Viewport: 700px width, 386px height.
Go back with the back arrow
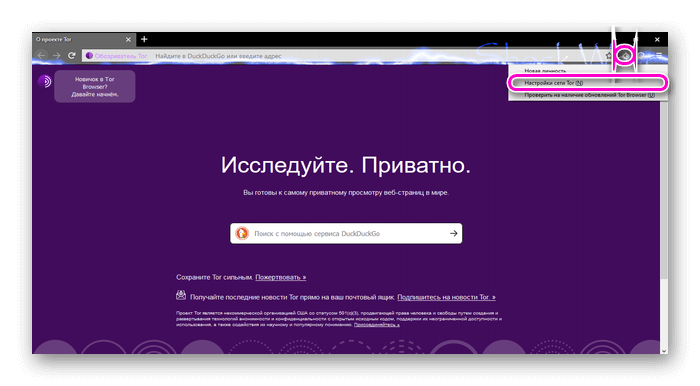tap(42, 56)
